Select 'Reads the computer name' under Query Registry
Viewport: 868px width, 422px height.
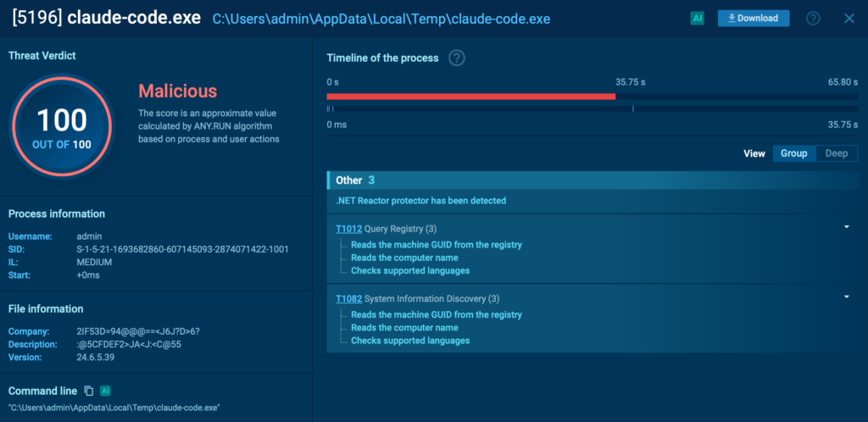point(404,258)
